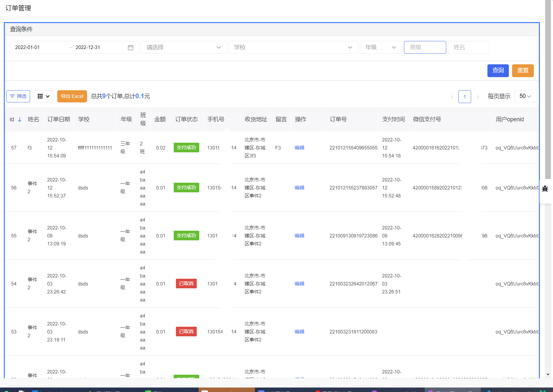Click the 微信支付号 column header

427,119
